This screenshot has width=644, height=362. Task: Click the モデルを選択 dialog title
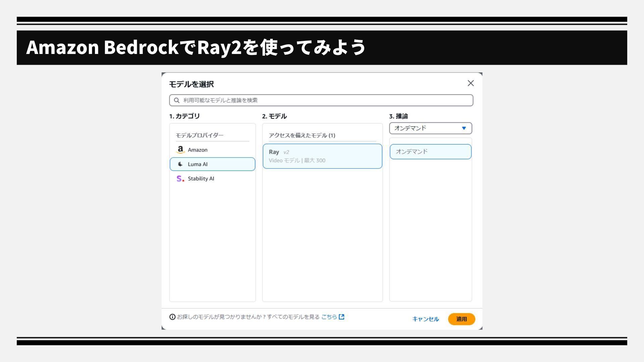point(191,84)
